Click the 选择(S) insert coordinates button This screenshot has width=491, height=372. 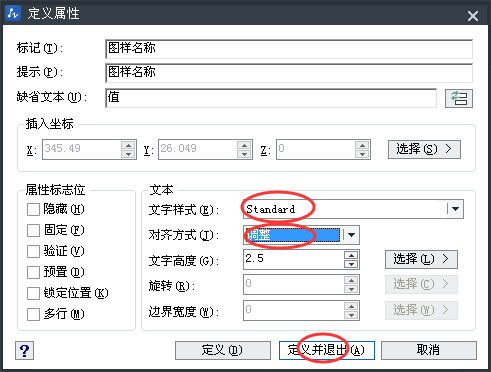coord(424,149)
